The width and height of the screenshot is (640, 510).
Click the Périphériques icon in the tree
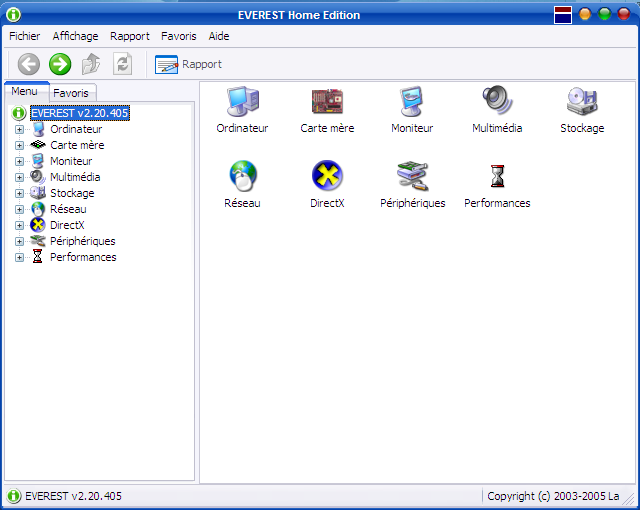click(x=38, y=241)
